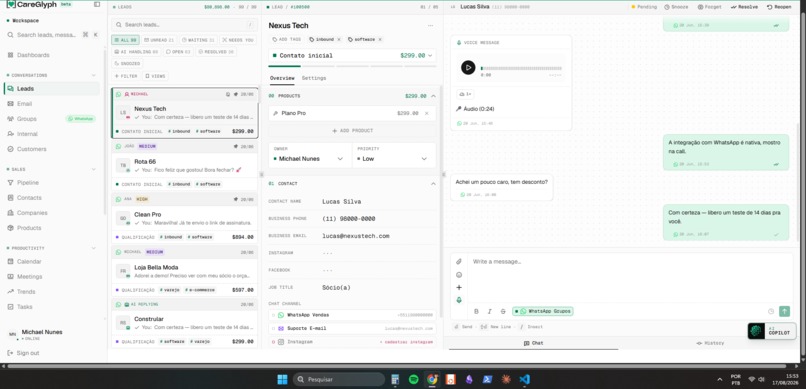This screenshot has height=389, width=806.
Task: Apply italic formatting in composer
Action: 489,311
